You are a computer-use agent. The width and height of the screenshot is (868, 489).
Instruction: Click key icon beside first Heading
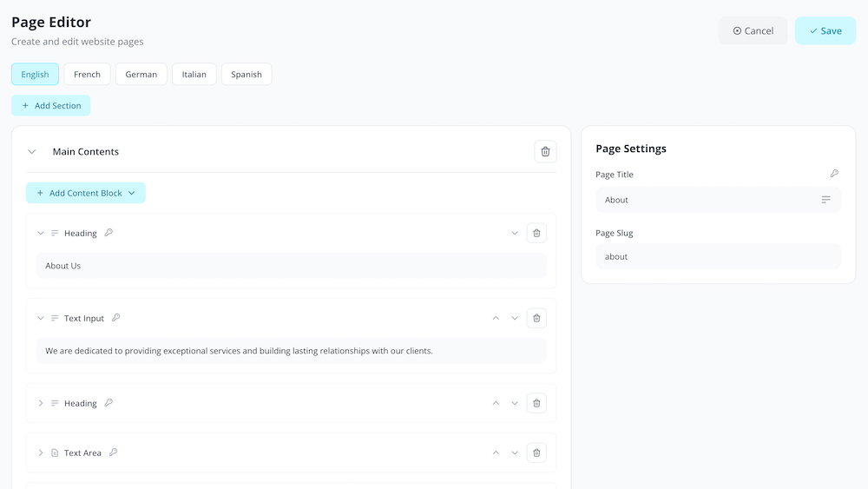point(108,233)
